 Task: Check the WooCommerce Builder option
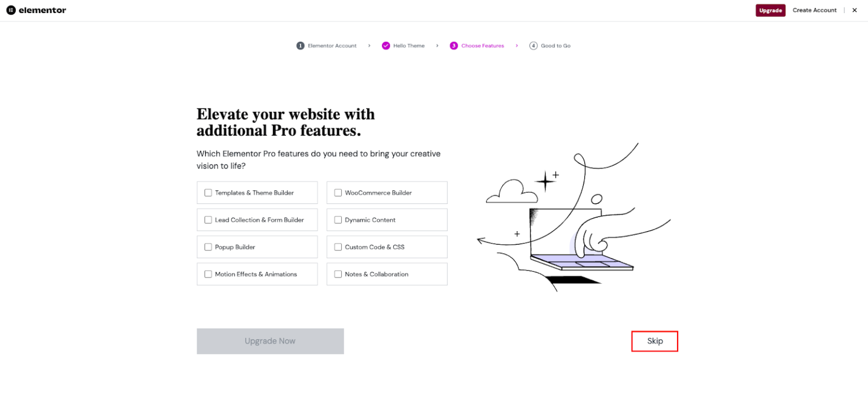pos(338,192)
